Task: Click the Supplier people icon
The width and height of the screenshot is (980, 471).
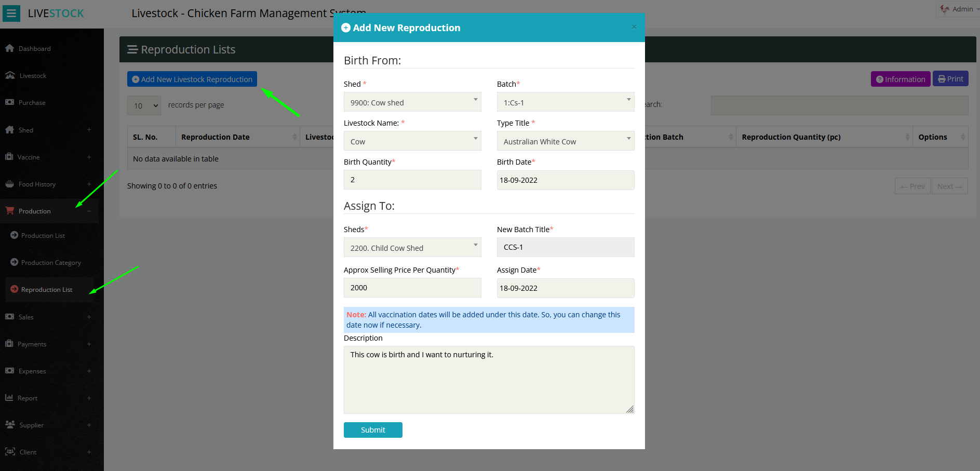Action: click(x=10, y=425)
